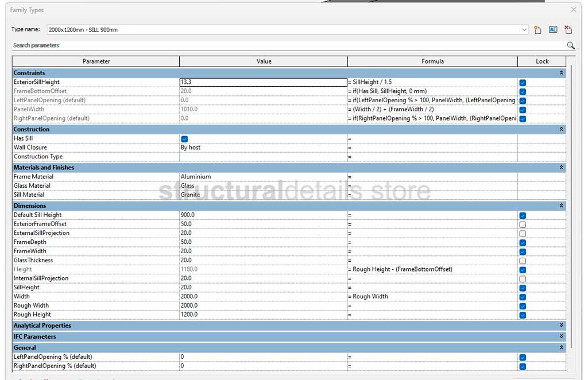This screenshot has width=588, height=380.
Task: Unlock the Rough Height parameter
Action: point(523,315)
